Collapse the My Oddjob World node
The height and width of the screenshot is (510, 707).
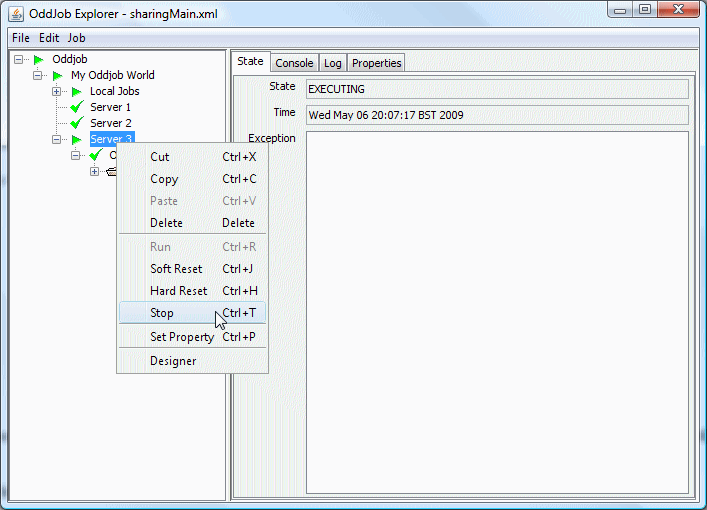[x=38, y=76]
